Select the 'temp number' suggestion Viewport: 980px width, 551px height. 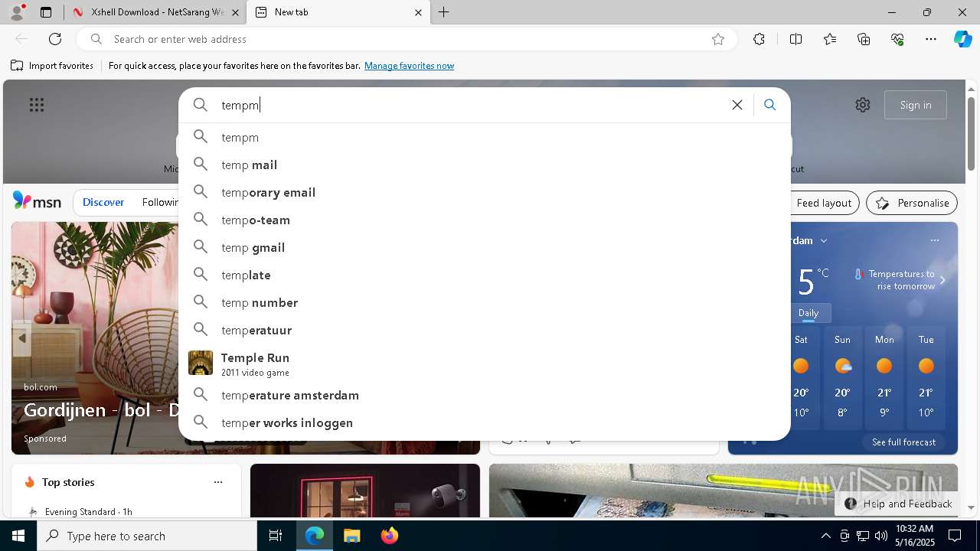[x=484, y=302]
